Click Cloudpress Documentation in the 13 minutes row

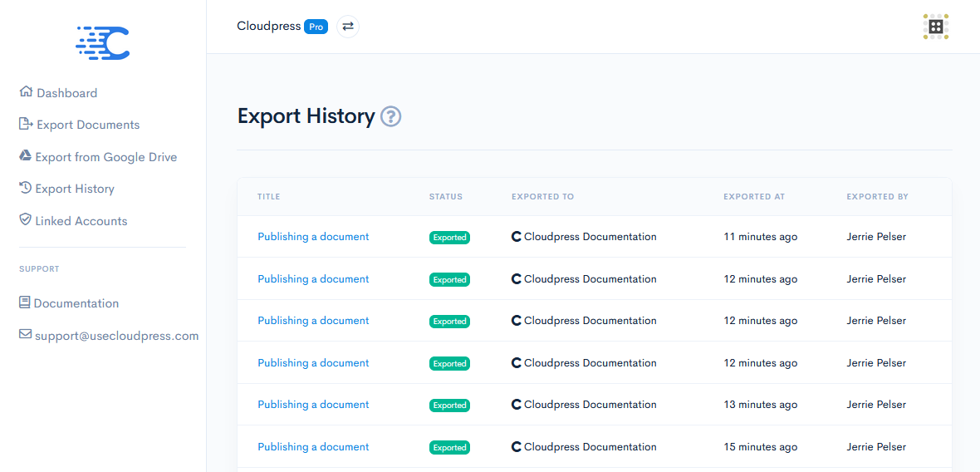590,405
